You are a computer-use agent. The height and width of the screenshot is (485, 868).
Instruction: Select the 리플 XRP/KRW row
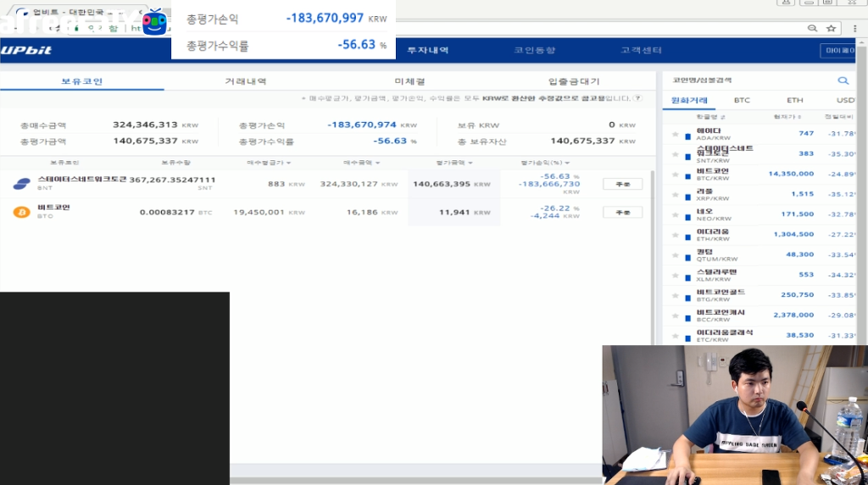pos(759,194)
